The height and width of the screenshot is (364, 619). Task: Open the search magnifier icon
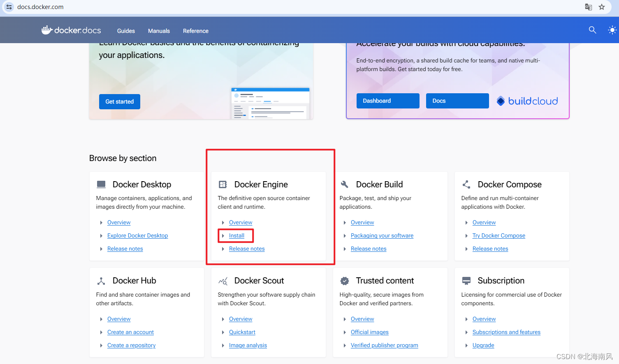[592, 30]
